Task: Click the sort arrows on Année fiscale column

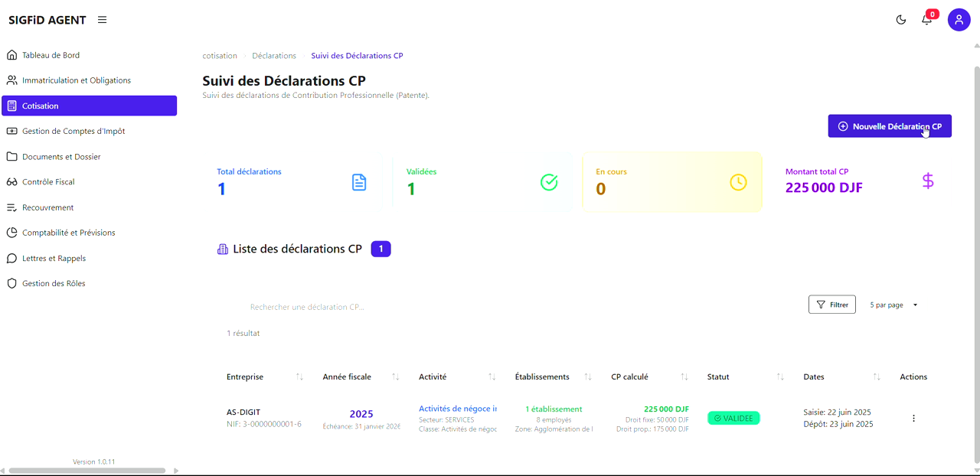Action: pos(396,377)
